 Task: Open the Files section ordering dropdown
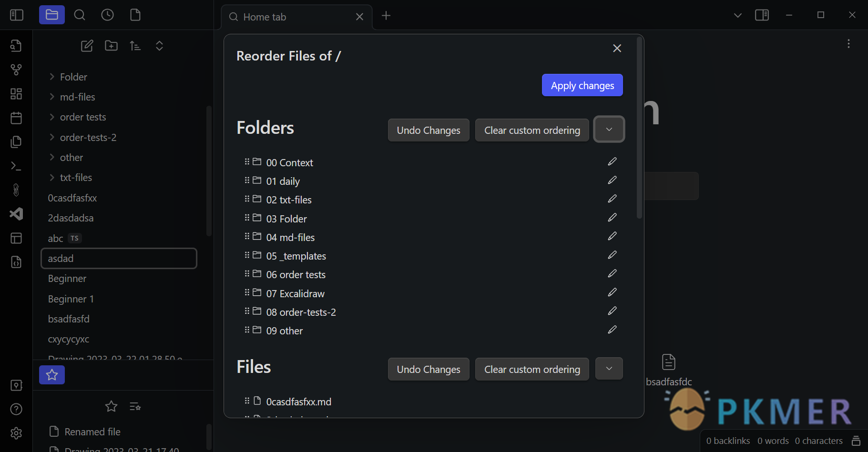pos(609,368)
